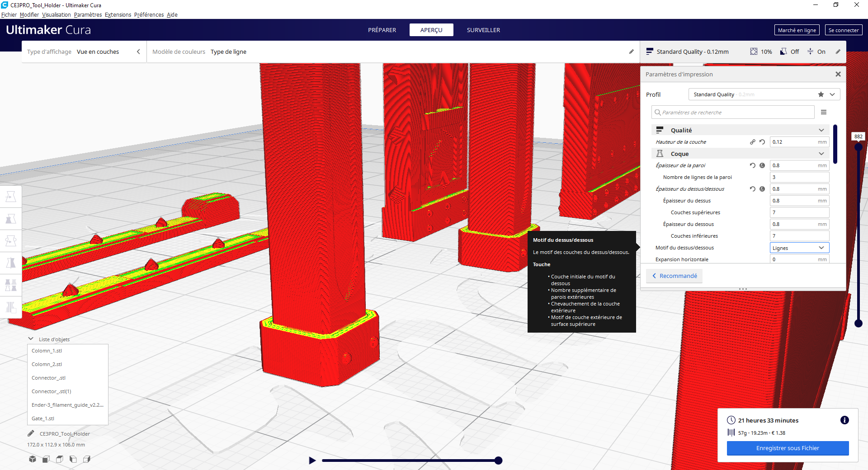This screenshot has height=470, width=868.
Task: Switch to the PRÉPARER stage
Action: 382,30
